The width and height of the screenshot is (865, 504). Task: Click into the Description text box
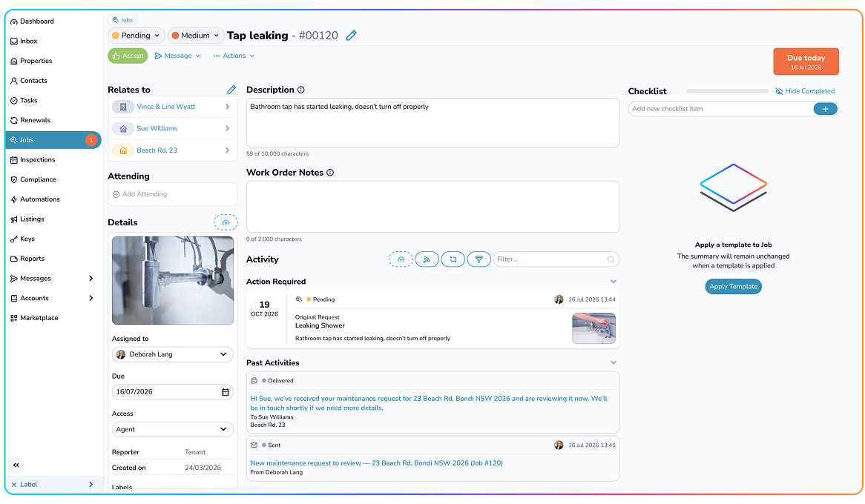432,123
